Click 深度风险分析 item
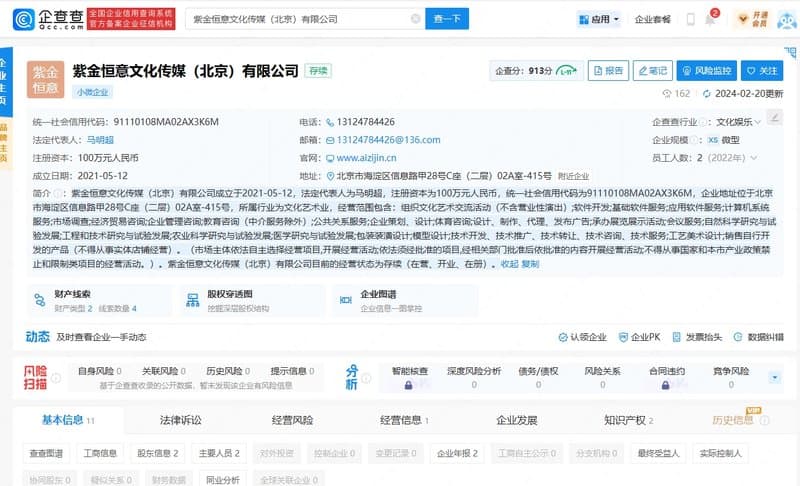This screenshot has height=486, width=800. (x=474, y=377)
